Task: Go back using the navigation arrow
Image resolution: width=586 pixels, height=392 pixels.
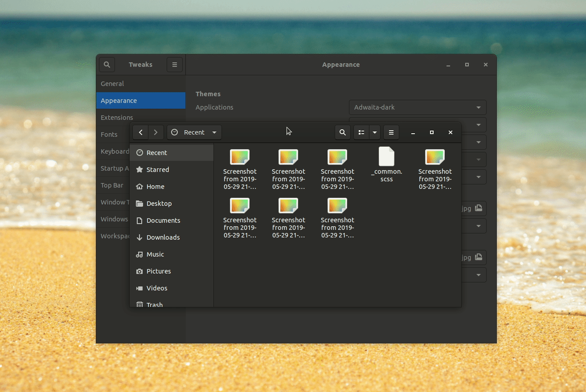Action: [140, 132]
